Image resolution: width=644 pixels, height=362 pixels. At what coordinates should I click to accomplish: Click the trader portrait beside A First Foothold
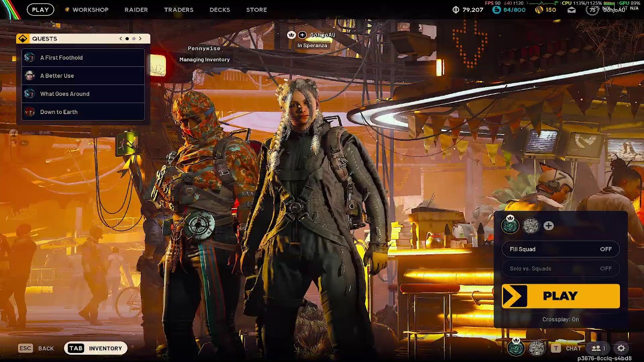point(30,57)
